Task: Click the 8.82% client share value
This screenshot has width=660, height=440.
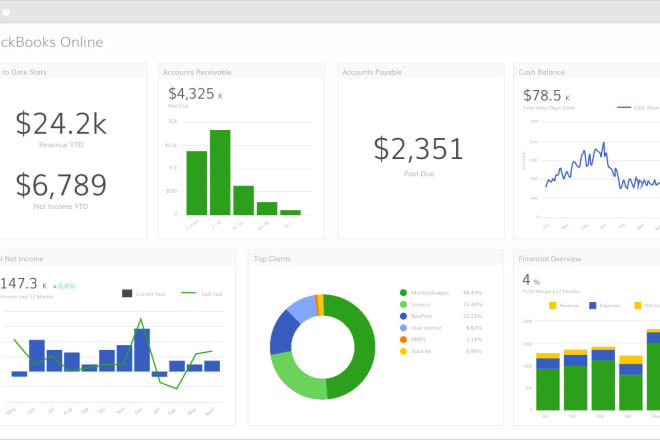Action: [x=474, y=328]
